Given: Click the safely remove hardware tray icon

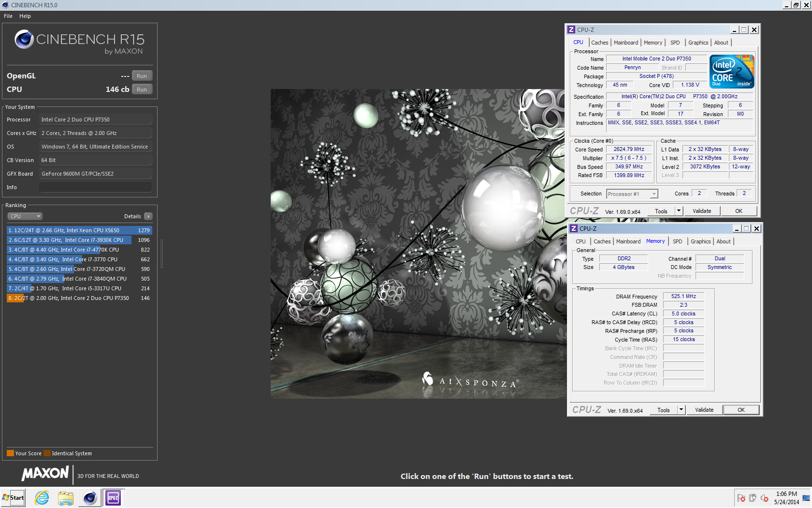Looking at the screenshot, I should coord(753,498).
